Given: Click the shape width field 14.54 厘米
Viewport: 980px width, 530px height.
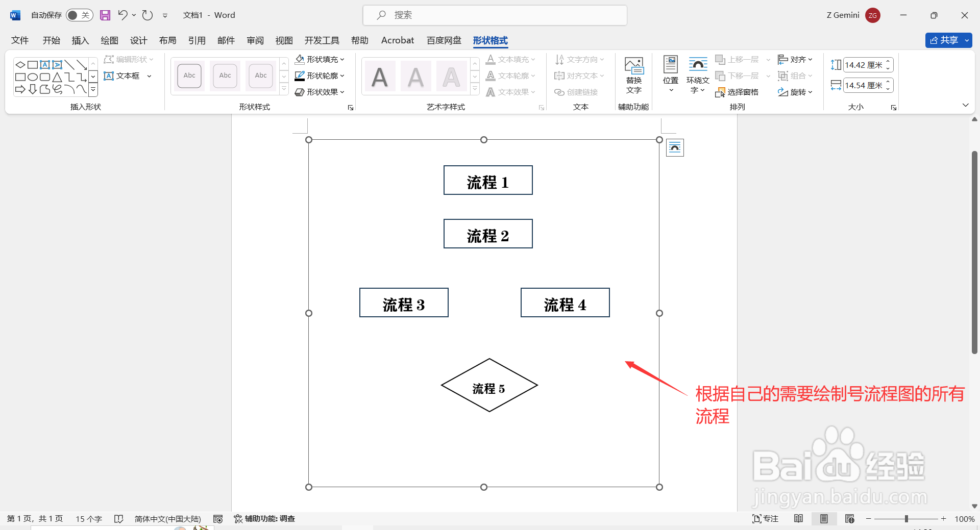Looking at the screenshot, I should (864, 85).
